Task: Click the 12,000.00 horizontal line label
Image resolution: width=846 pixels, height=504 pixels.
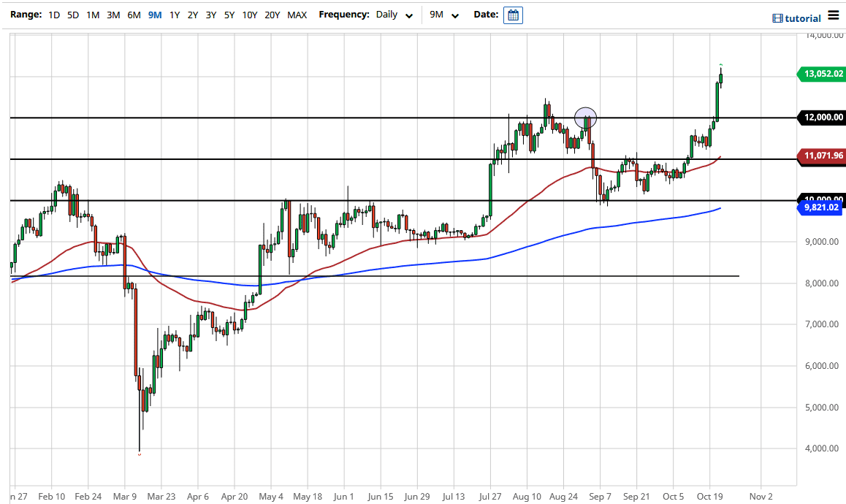Action: pos(821,117)
